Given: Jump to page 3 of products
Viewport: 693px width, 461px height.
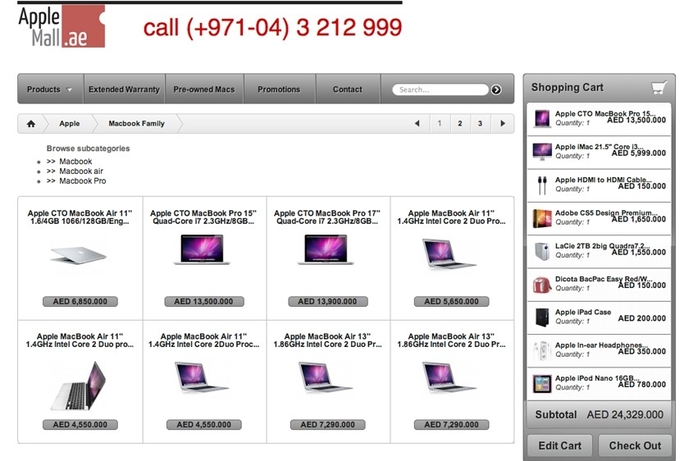Looking at the screenshot, I should pyautogui.click(x=480, y=124).
